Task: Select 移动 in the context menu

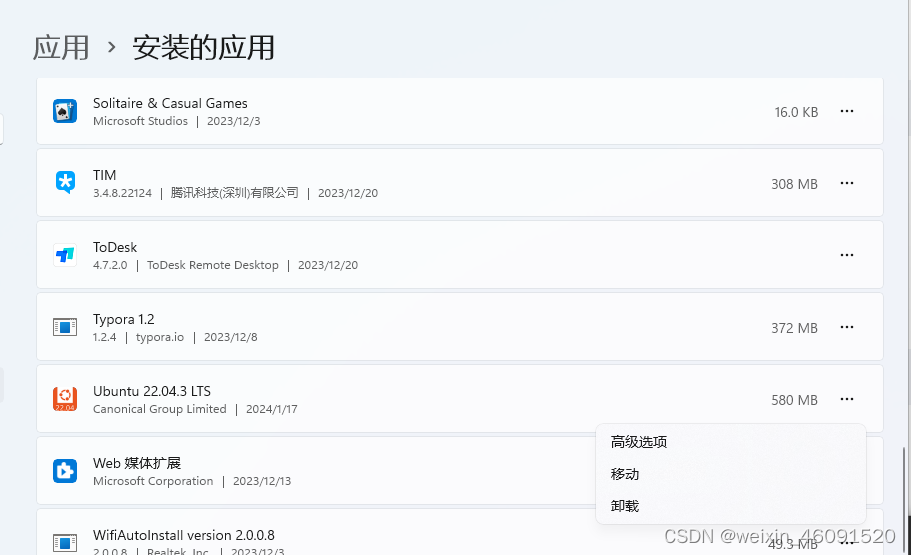Action: pos(625,474)
